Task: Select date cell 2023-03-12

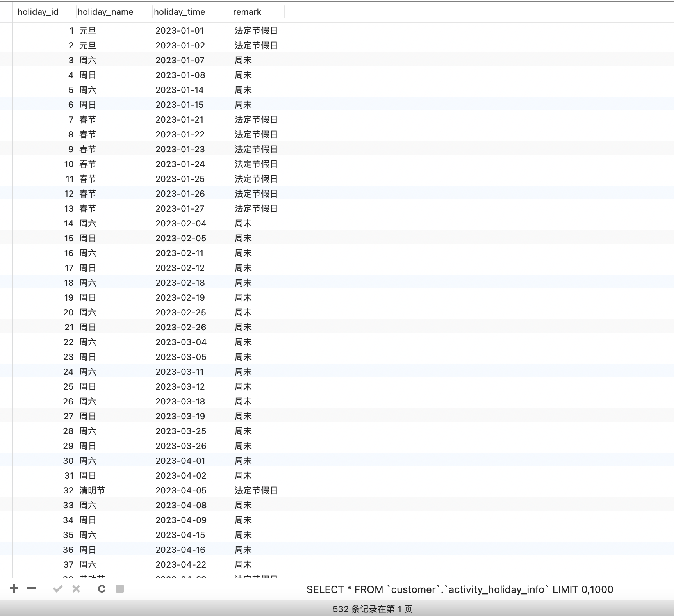Action: coord(180,386)
